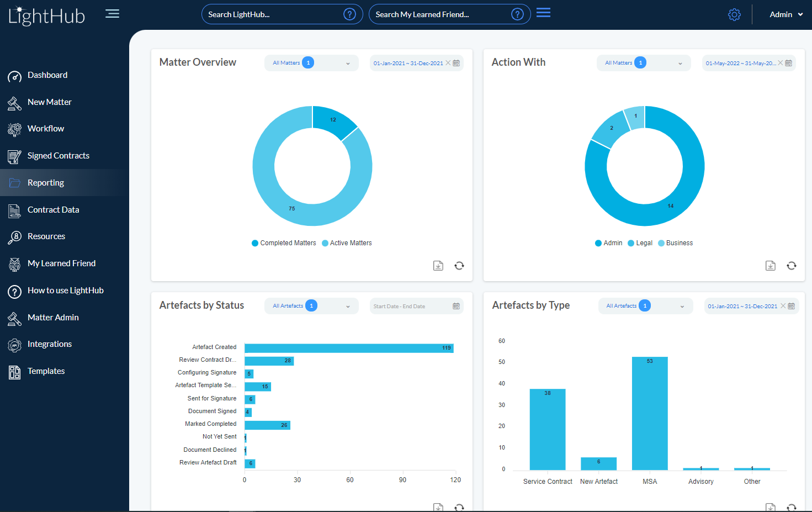Open the hamburger menu next to LightHub logo
812x512 pixels.
click(x=112, y=14)
